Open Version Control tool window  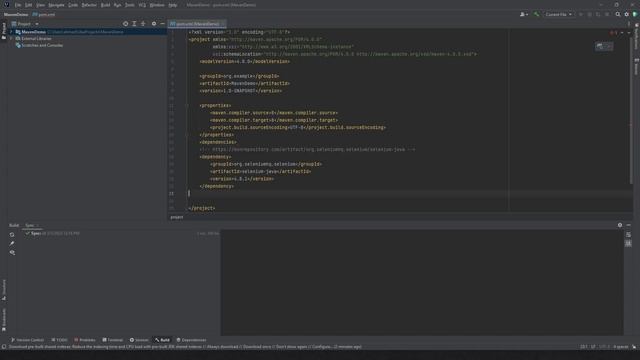coord(27,340)
